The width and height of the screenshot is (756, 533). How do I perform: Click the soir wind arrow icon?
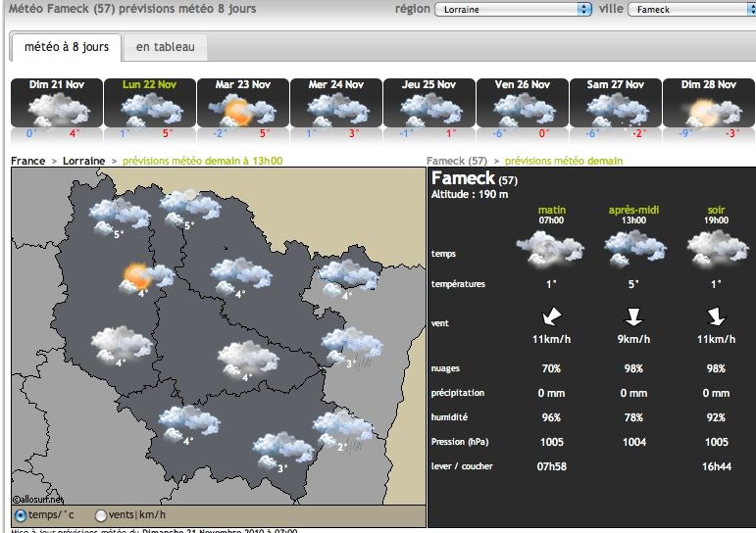click(716, 316)
